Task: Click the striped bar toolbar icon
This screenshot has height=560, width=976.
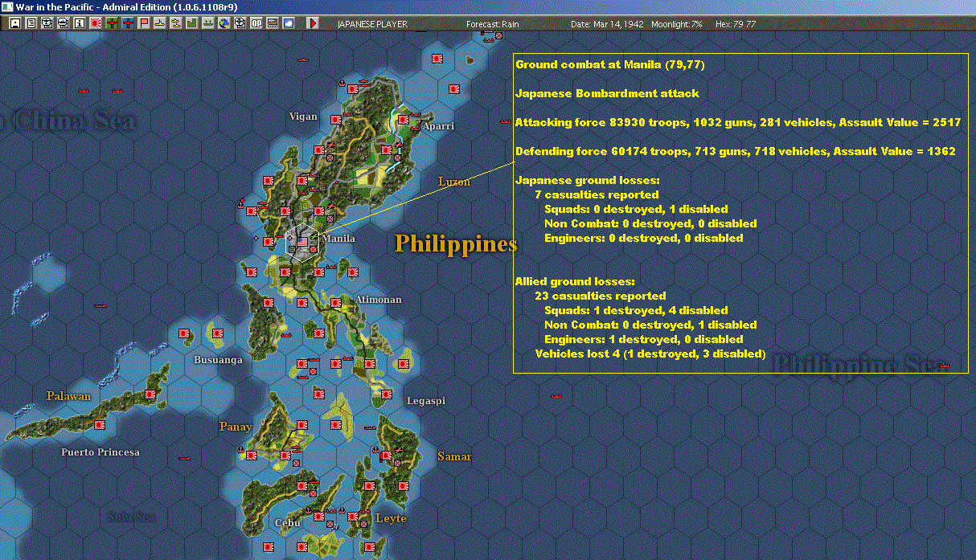Action: [x=273, y=23]
